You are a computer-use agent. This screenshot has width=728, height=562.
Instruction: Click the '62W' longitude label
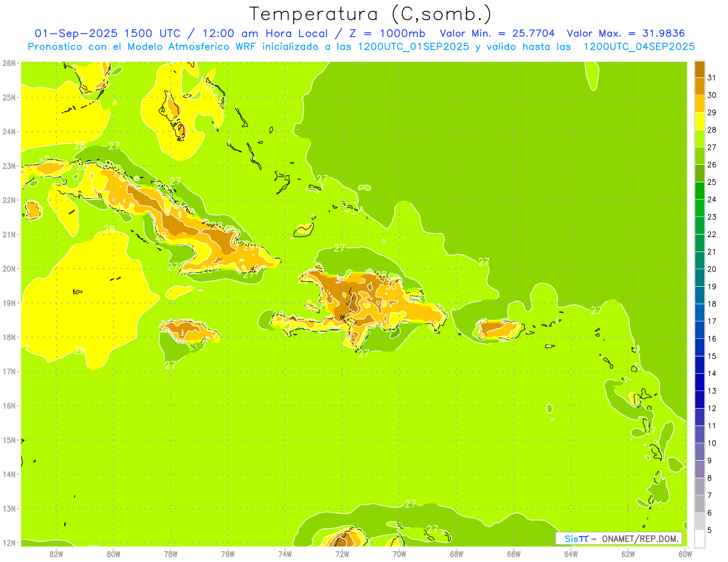(628, 554)
